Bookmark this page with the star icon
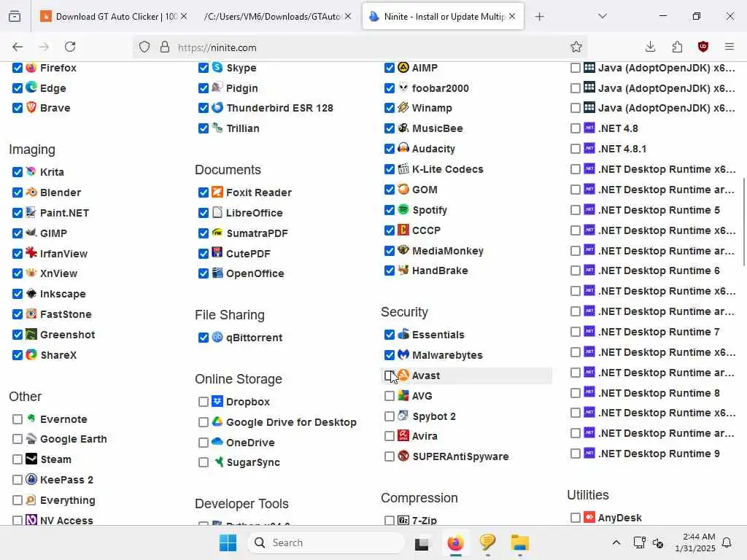 pyautogui.click(x=576, y=47)
